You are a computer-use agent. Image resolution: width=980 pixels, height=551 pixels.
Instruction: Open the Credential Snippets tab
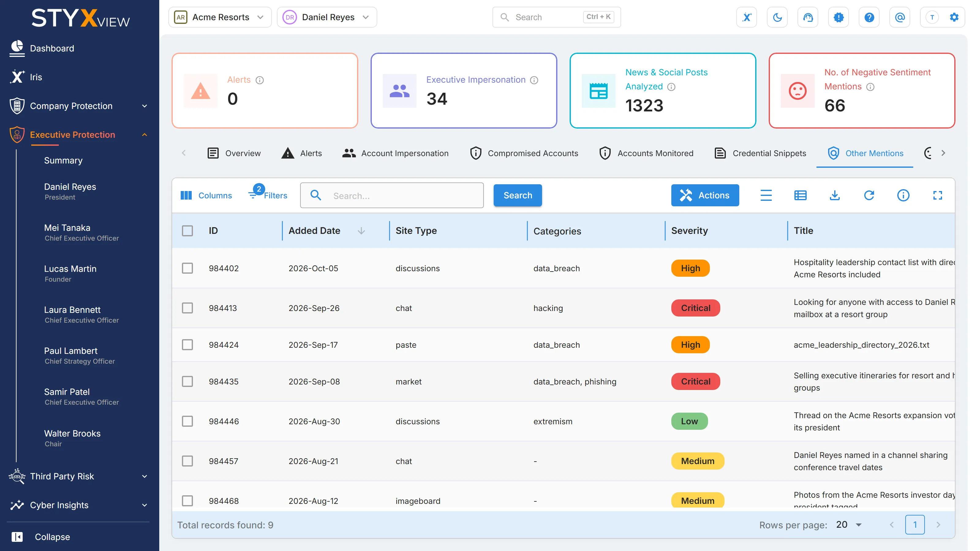coord(760,153)
